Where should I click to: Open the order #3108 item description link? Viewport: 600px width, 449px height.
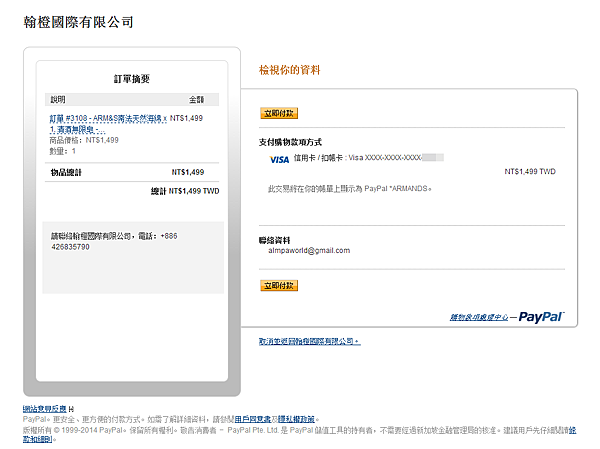point(108,124)
